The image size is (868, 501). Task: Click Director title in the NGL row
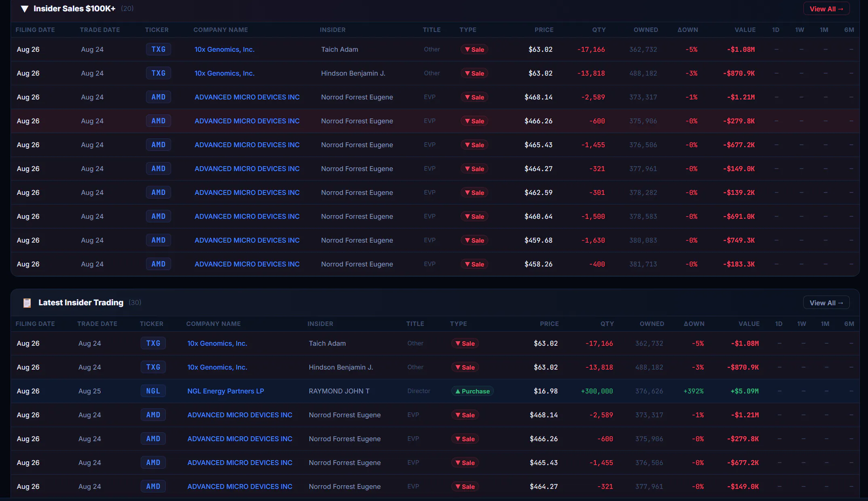pyautogui.click(x=419, y=391)
